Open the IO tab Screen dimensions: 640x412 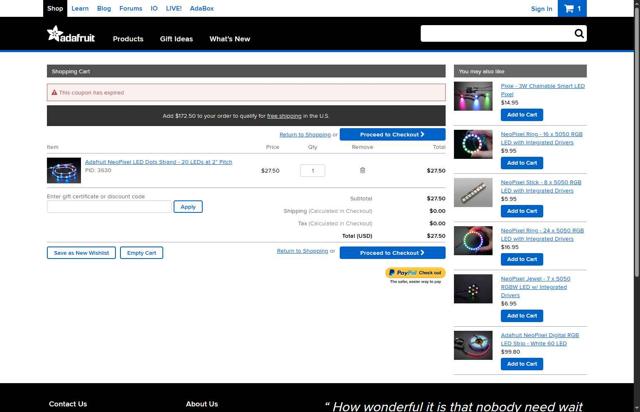point(154,9)
